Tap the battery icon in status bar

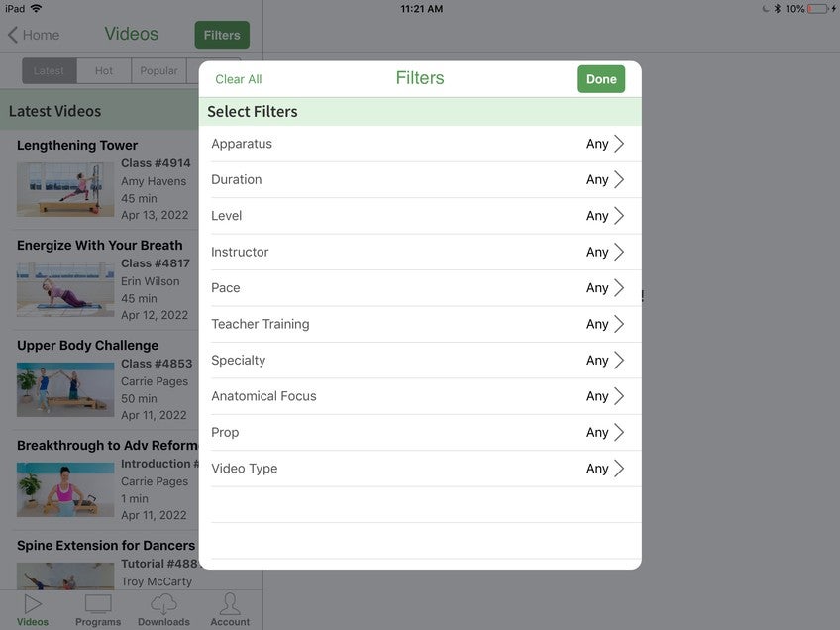[x=819, y=8]
